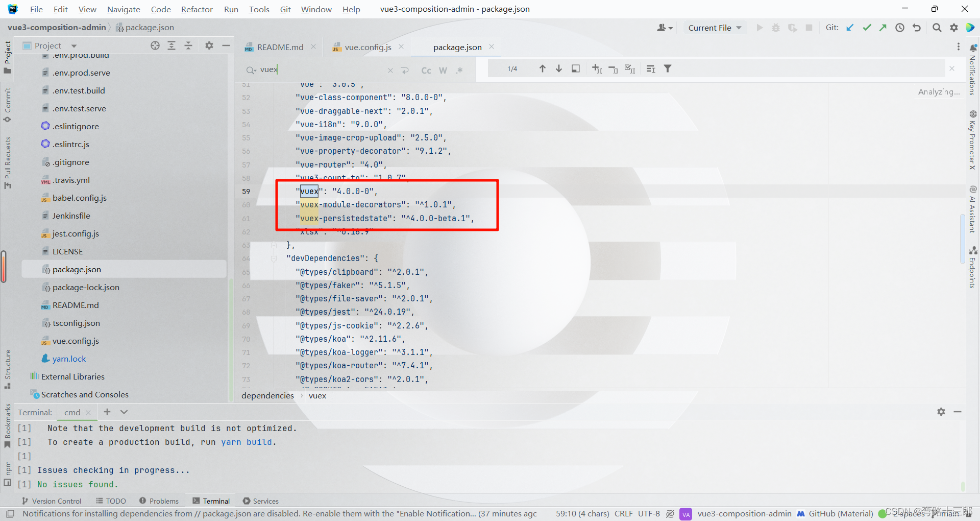This screenshot has height=521, width=980.
Task: Open terminal tabs dropdown chevron
Action: (x=124, y=412)
